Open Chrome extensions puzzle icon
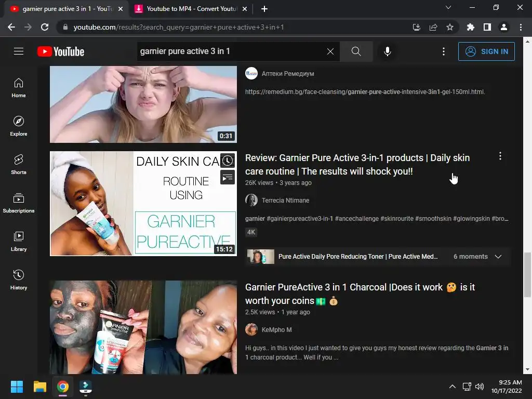The image size is (532, 399). (x=471, y=27)
